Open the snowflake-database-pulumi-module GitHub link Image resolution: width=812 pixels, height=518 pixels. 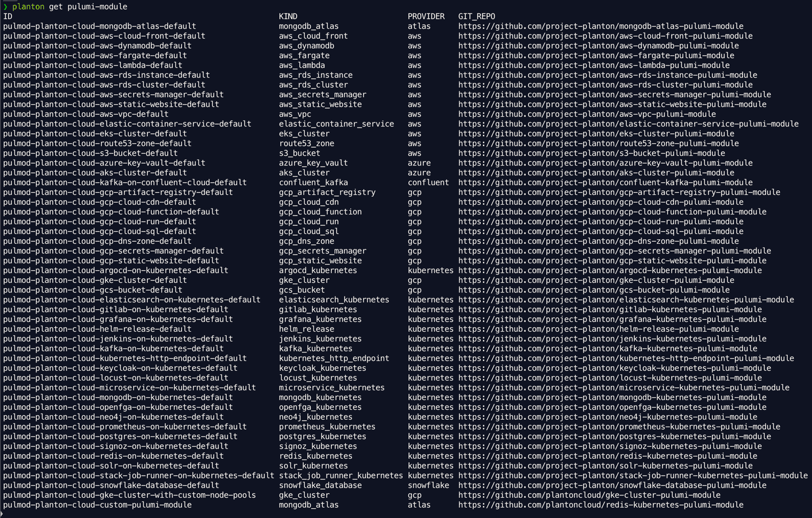(x=612, y=485)
